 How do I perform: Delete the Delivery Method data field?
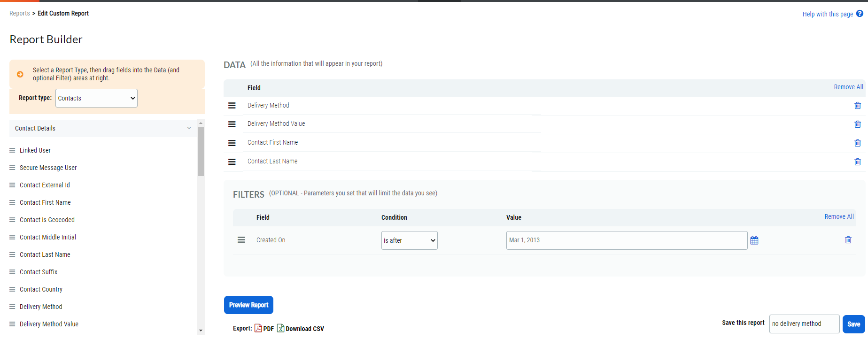(x=857, y=106)
